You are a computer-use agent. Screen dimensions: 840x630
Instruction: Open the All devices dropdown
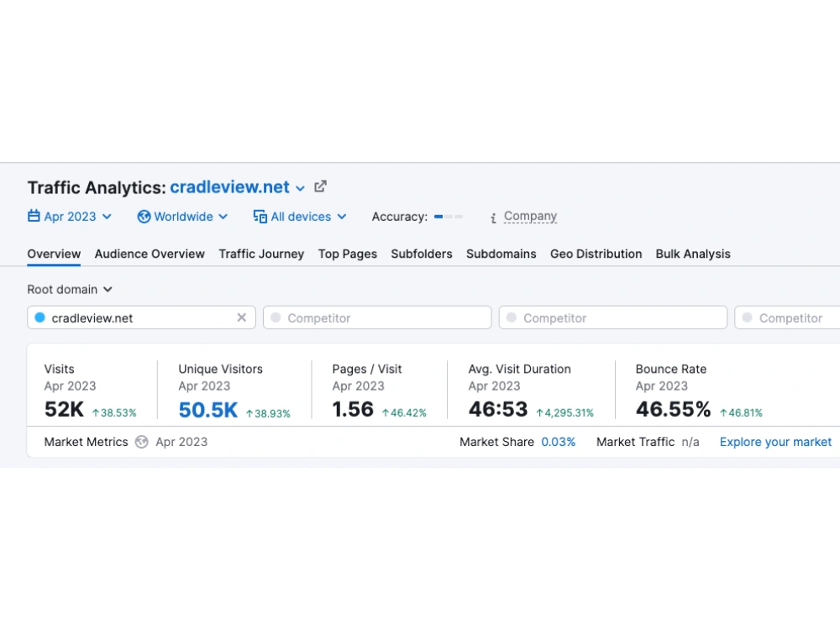(300, 217)
